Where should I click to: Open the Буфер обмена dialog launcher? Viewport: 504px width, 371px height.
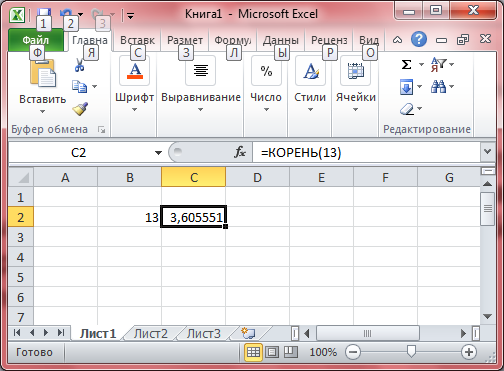(x=102, y=129)
